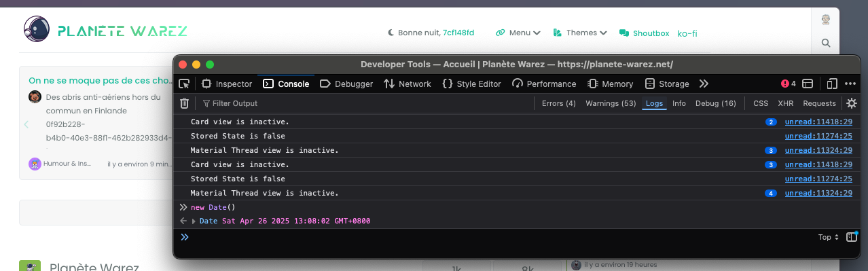Show more DevTools tabs via chevron
Viewport: 868px width, 271px height.
pyautogui.click(x=704, y=84)
